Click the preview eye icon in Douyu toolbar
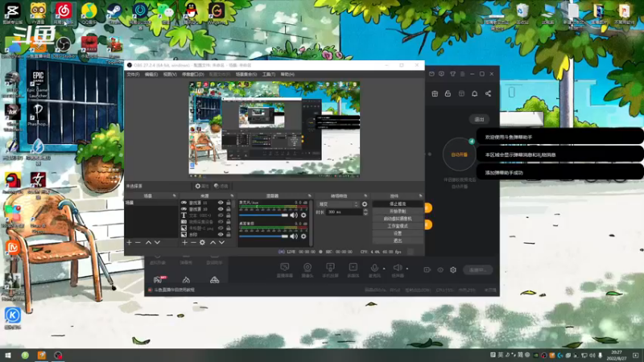 (x=440, y=269)
